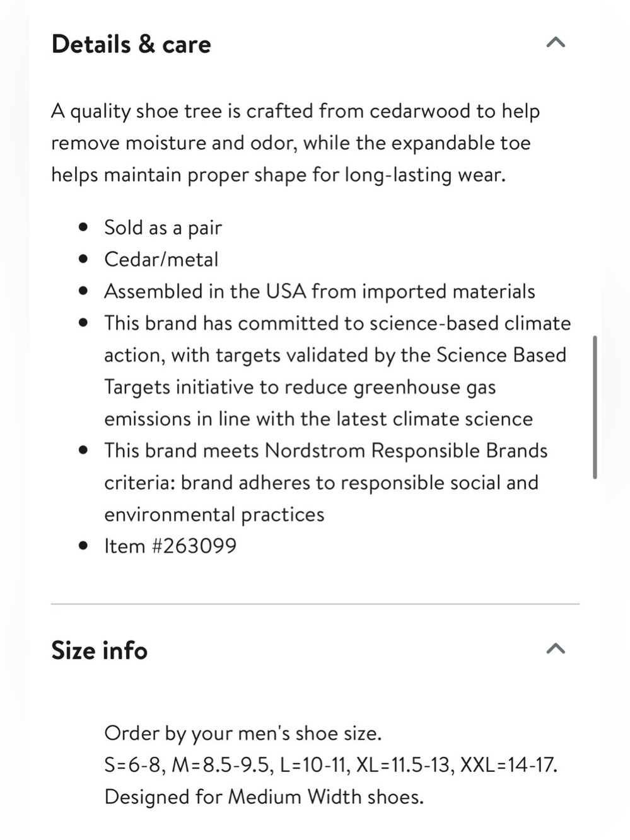This screenshot has height=840, width=630.
Task: Select the 'Sold as a pair' text
Action: [x=163, y=227]
